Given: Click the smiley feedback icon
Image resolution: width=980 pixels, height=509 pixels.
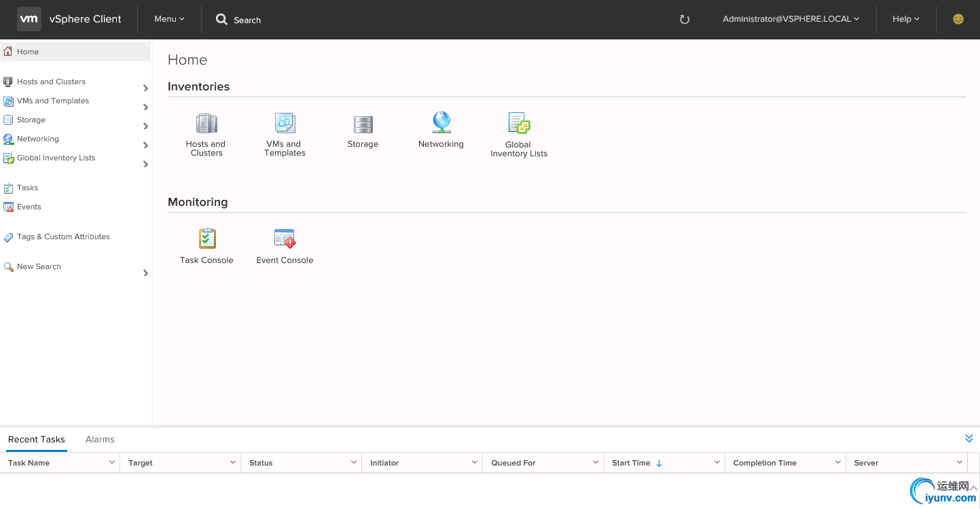Looking at the screenshot, I should [958, 19].
